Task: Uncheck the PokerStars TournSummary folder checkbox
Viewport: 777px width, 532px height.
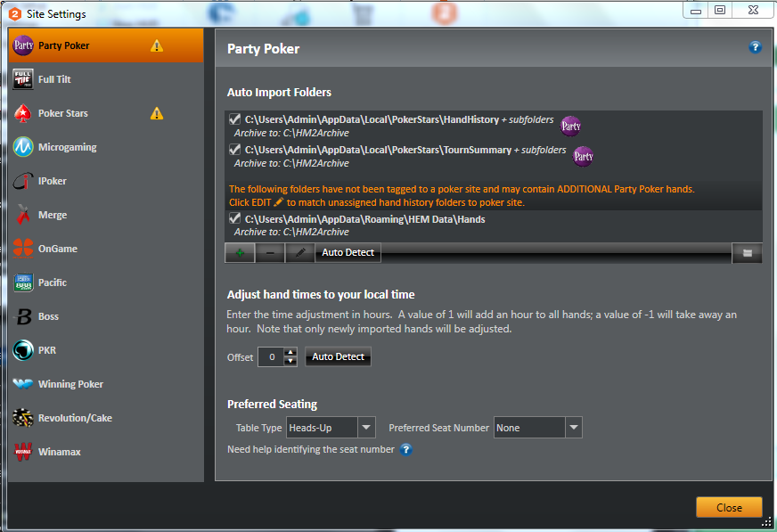Action: click(x=235, y=150)
